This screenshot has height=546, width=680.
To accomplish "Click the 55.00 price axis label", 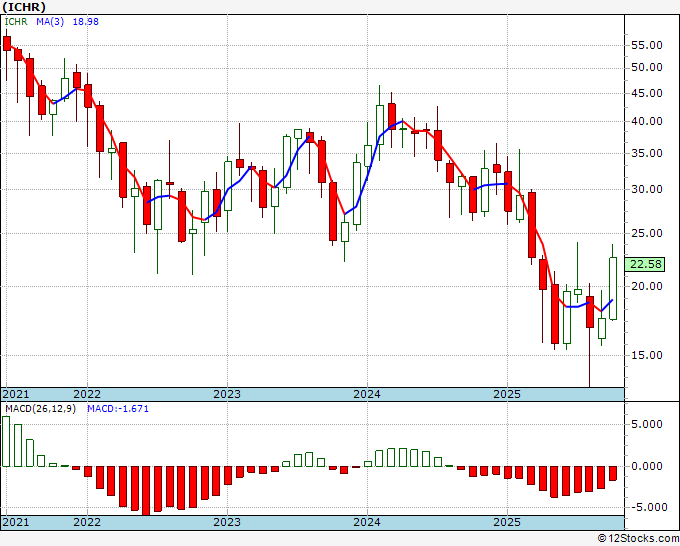I will (x=646, y=45).
